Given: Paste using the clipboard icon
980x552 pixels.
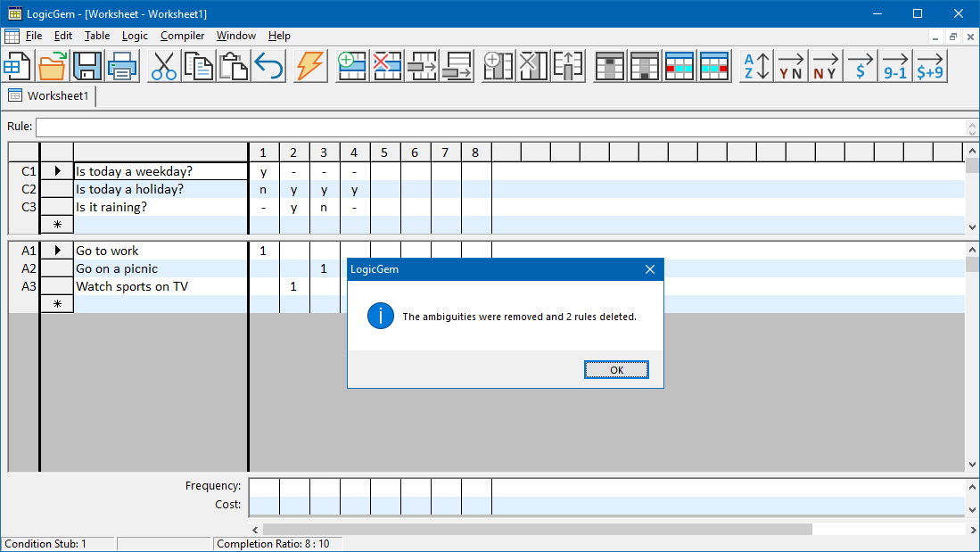Looking at the screenshot, I should click(x=234, y=66).
